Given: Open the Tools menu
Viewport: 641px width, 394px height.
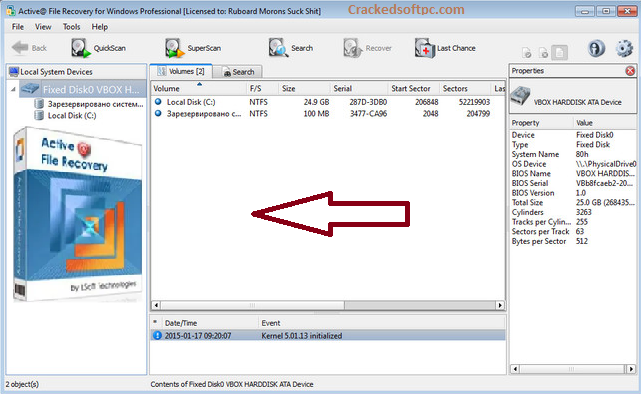Looking at the screenshot, I should (72, 27).
